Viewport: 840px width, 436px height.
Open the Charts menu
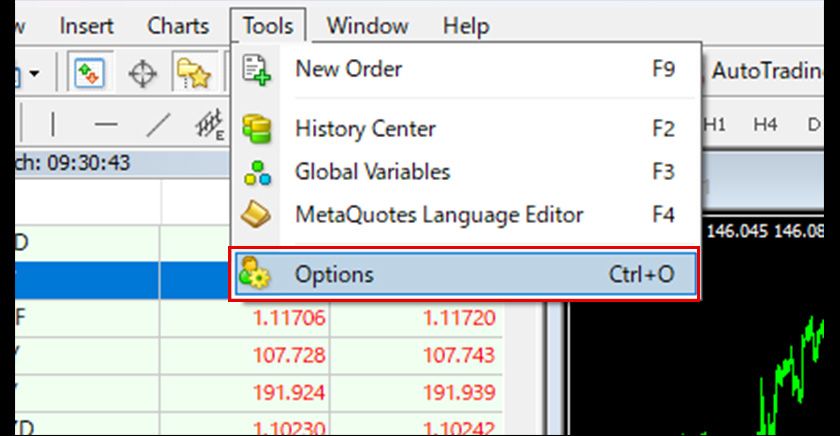coord(178,26)
